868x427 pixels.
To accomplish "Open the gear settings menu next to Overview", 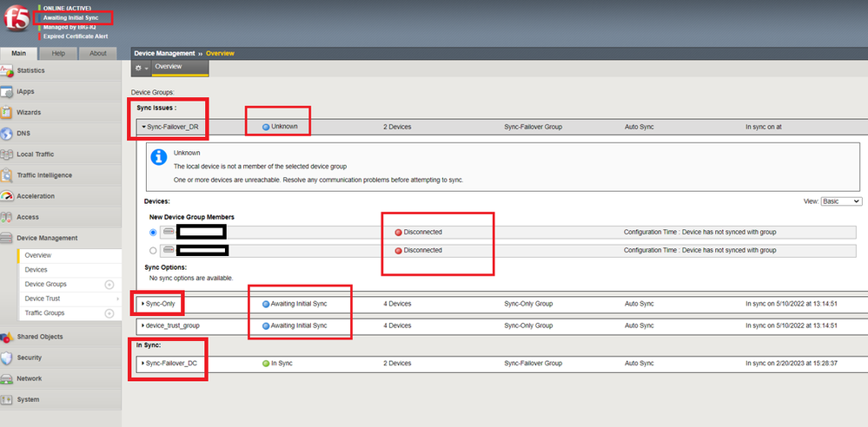I will (x=141, y=68).
